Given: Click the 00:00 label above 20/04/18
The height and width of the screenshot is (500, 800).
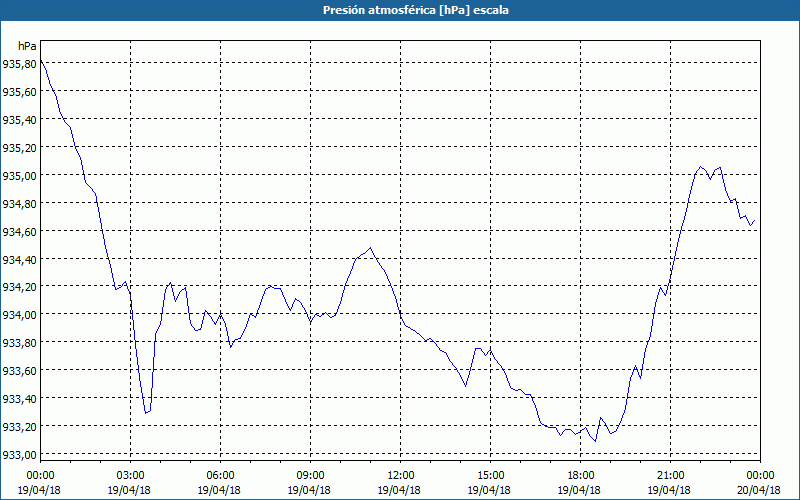Looking at the screenshot, I should (x=760, y=476).
